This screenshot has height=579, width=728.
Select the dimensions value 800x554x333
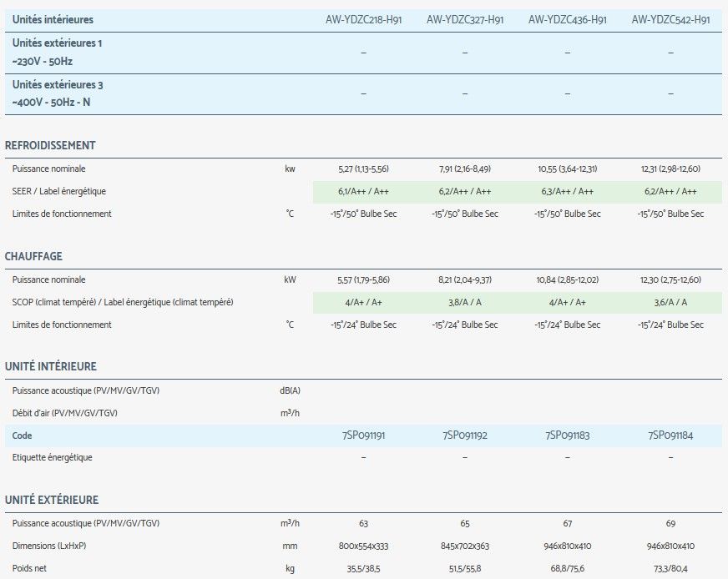(x=363, y=546)
